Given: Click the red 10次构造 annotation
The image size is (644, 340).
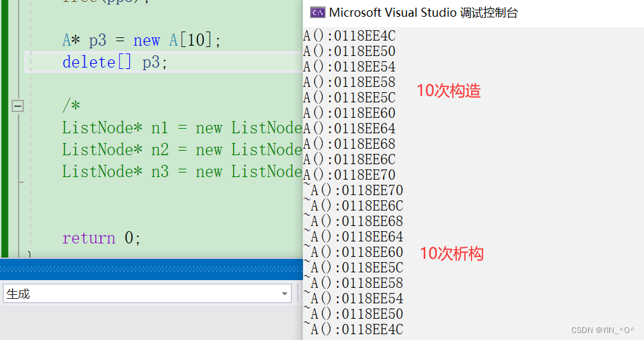Looking at the screenshot, I should coord(448,91).
